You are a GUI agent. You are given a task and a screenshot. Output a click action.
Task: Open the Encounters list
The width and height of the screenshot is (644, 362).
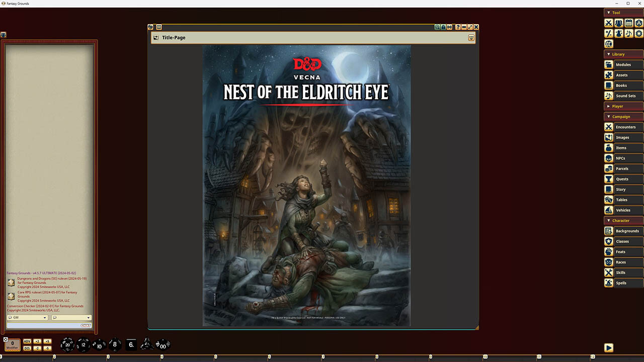pos(623,127)
